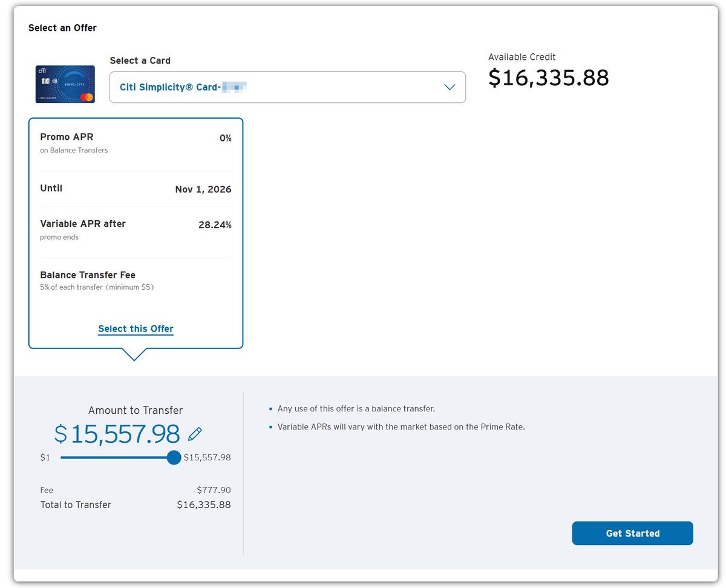Open the Select a Card dropdown
726x588 pixels.
pos(287,87)
